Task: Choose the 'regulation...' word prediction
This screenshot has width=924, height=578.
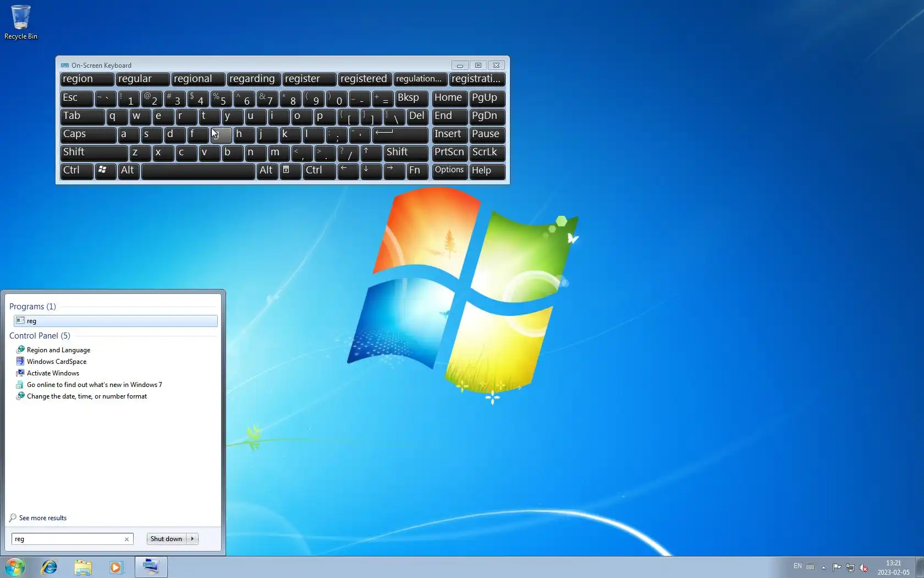Action: (x=420, y=79)
